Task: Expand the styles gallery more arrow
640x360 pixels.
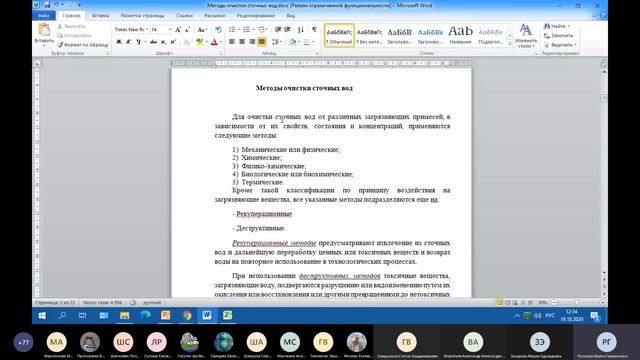Action: [x=509, y=44]
